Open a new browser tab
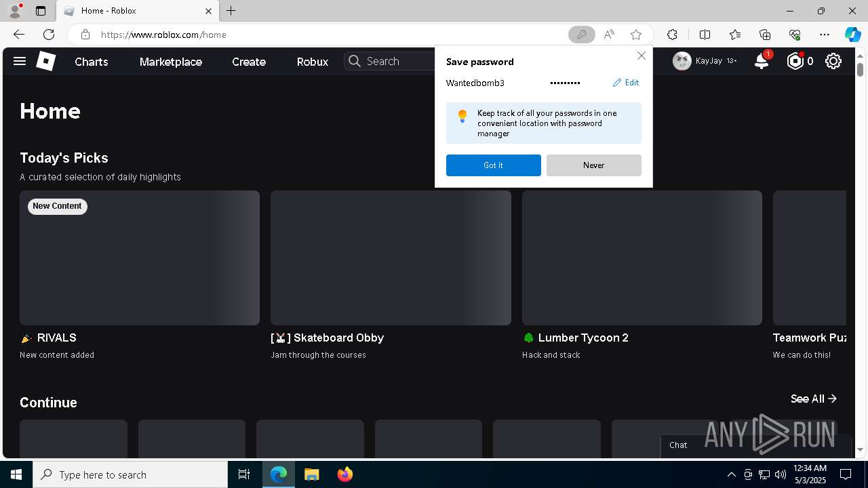This screenshot has height=488, width=868. [x=231, y=11]
